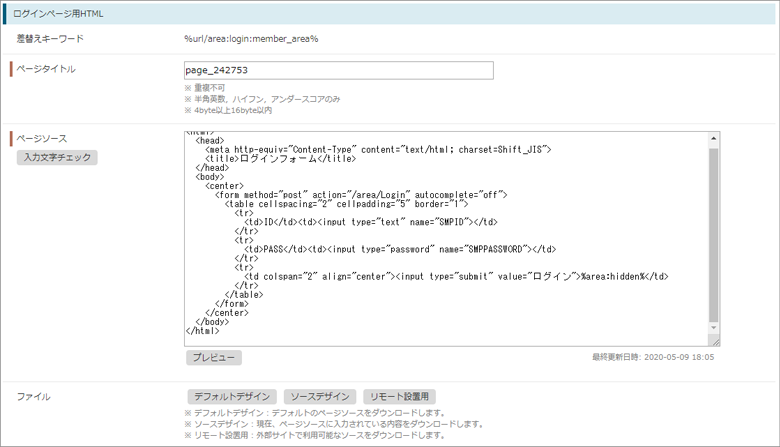Click the ログインページ用HTML section header
This screenshot has width=780, height=447.
[60, 13]
